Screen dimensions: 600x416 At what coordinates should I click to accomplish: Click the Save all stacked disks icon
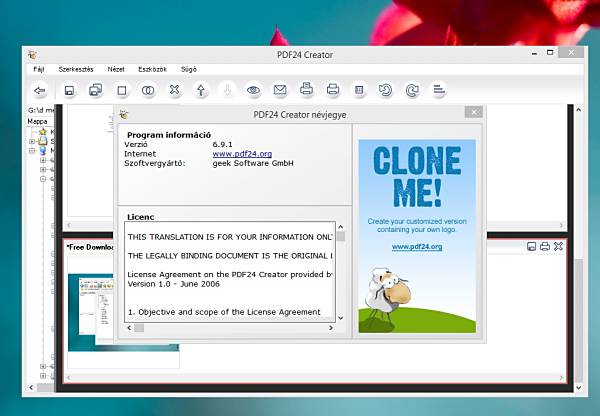pos(95,90)
